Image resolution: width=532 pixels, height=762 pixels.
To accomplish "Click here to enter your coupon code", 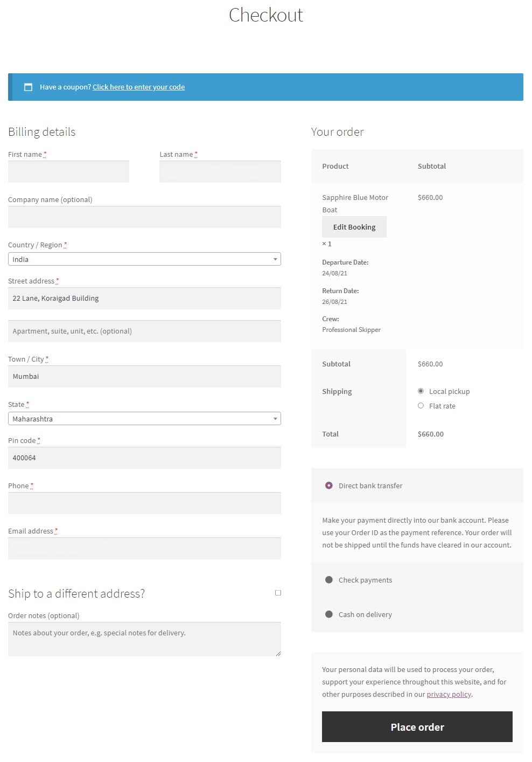I will pos(138,87).
